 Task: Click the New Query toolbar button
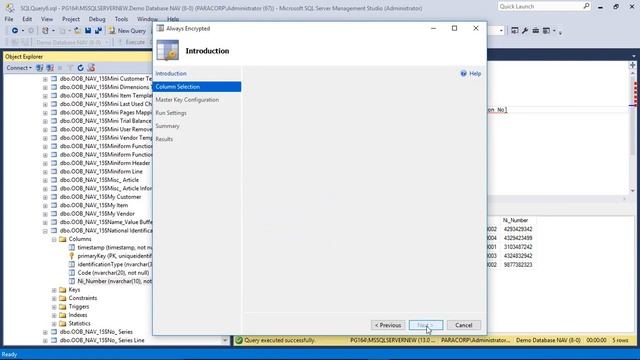coord(127,31)
